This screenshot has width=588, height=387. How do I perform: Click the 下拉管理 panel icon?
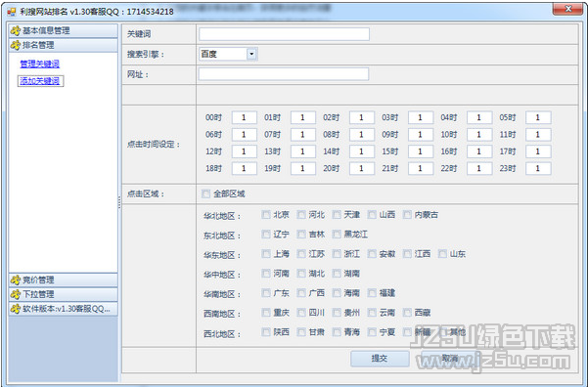16,294
